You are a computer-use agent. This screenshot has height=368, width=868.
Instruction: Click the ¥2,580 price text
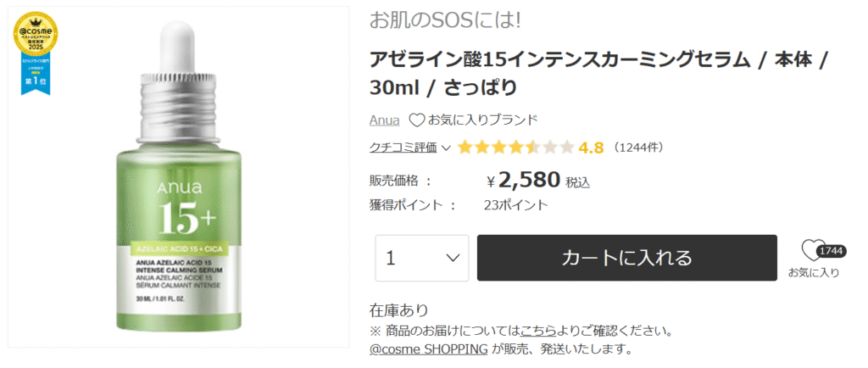click(x=529, y=180)
